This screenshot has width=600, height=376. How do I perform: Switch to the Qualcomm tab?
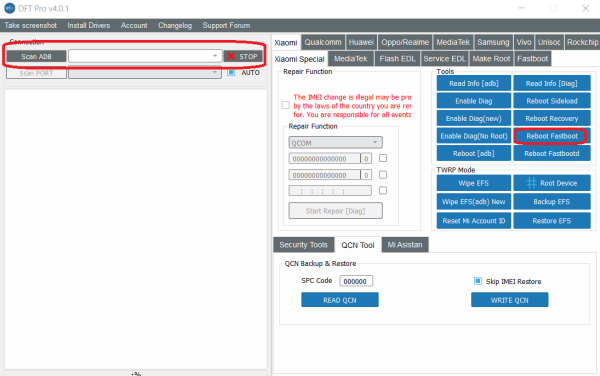pos(323,42)
